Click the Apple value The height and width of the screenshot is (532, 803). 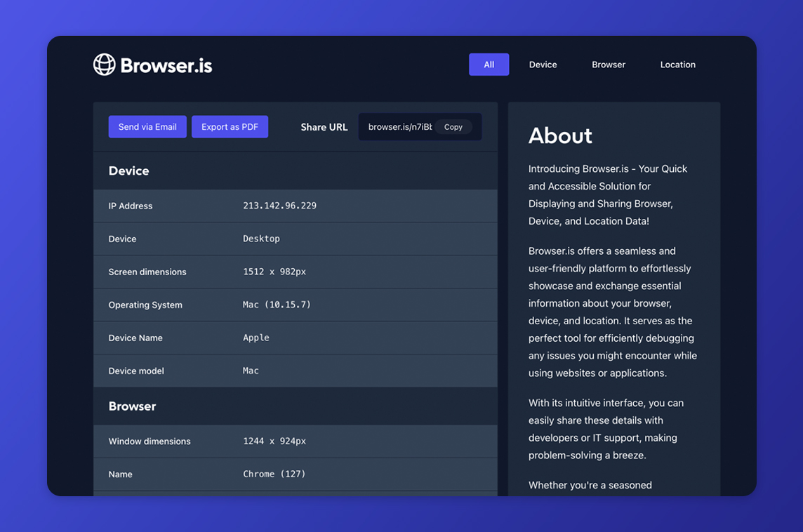click(256, 338)
